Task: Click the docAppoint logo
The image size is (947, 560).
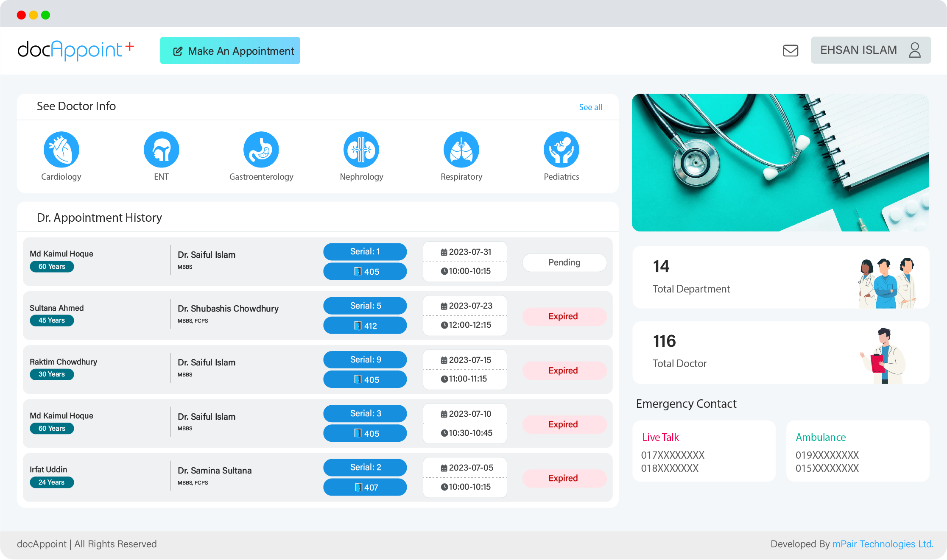Action: [x=75, y=50]
